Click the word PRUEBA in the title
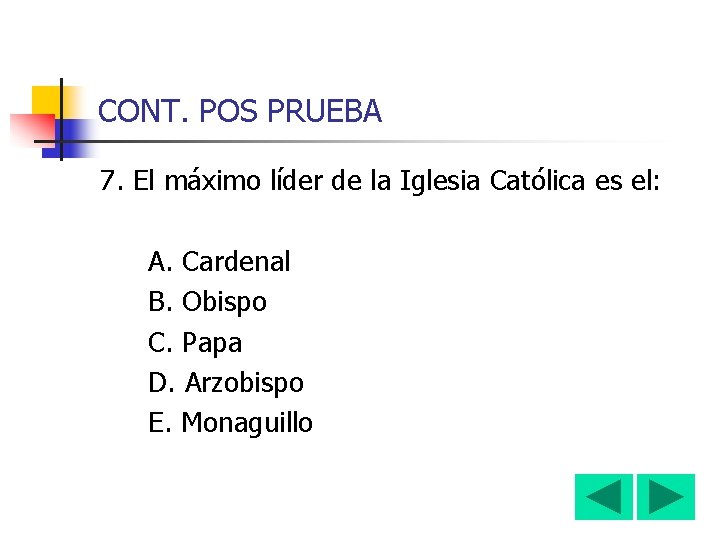The image size is (720, 540). point(324,111)
